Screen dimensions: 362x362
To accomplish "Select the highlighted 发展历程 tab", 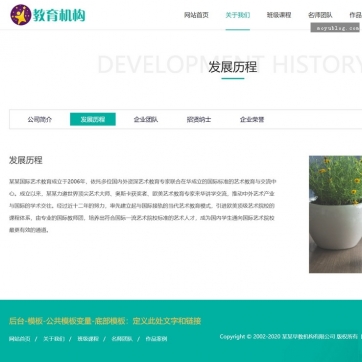I will pyautogui.click(x=93, y=119).
